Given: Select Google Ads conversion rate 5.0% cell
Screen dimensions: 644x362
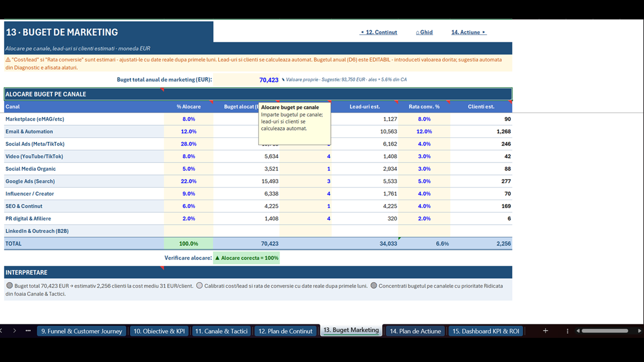Looking at the screenshot, I should pyautogui.click(x=424, y=181).
